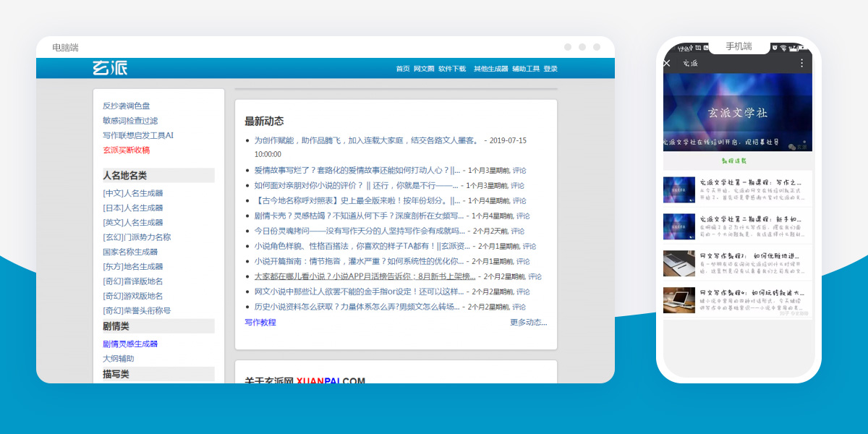Open 软件下载 in the top navigation

tap(452, 69)
